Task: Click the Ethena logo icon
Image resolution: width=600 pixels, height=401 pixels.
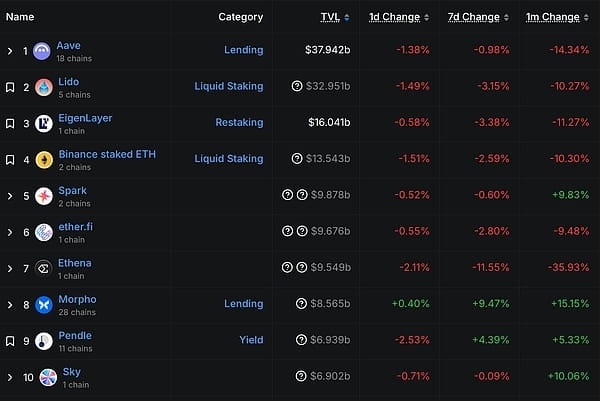Action: point(42,268)
